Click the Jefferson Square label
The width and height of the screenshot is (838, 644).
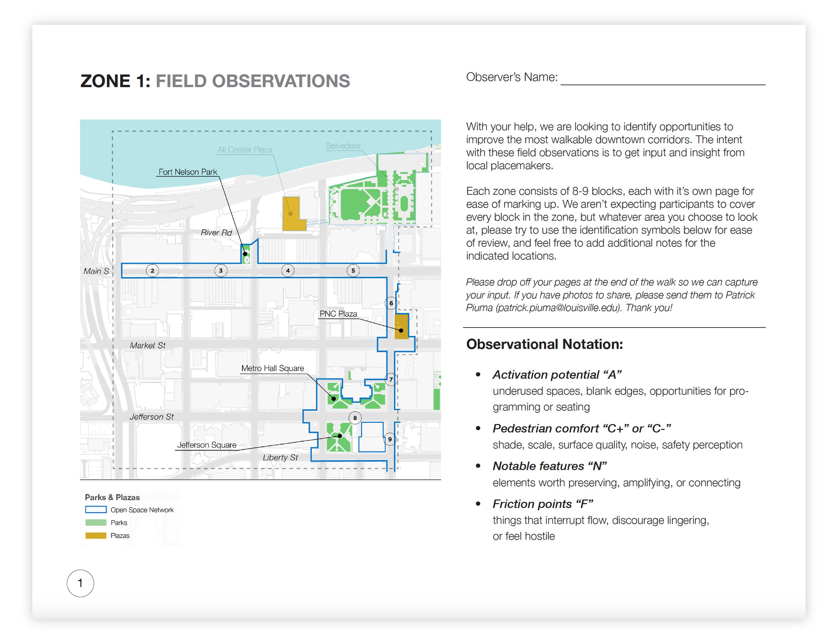(x=207, y=445)
